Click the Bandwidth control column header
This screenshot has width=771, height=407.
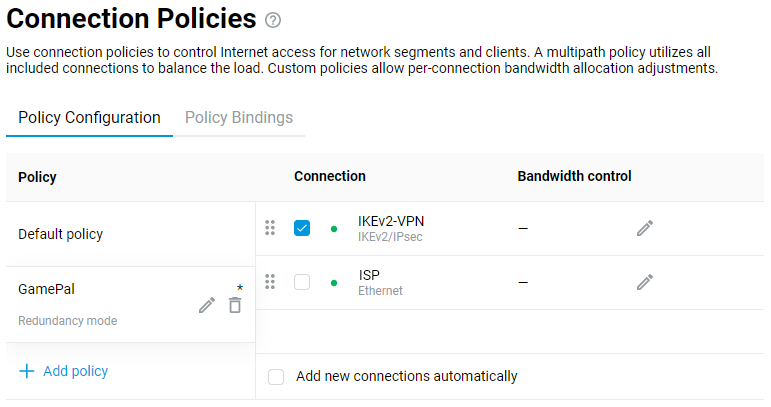click(574, 176)
